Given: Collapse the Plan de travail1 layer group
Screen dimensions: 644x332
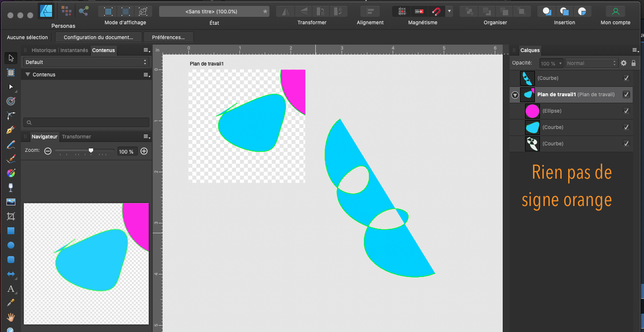Looking at the screenshot, I should 515,95.
